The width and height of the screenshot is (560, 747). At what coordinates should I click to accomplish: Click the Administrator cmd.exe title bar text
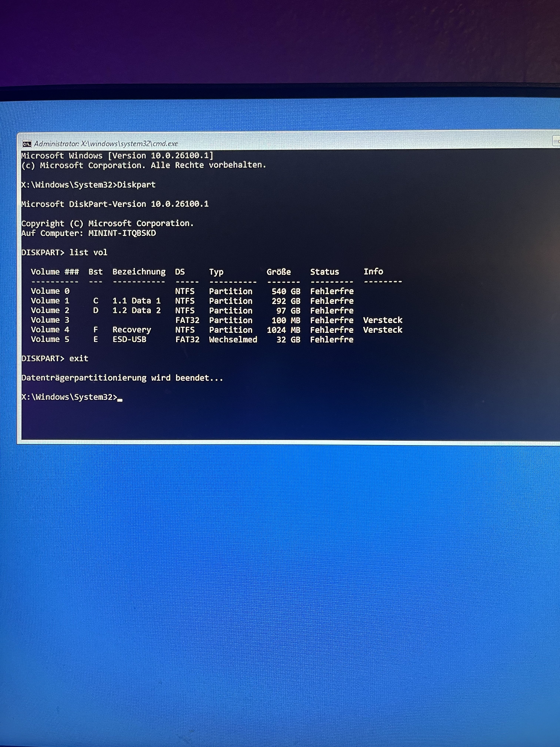click(106, 144)
